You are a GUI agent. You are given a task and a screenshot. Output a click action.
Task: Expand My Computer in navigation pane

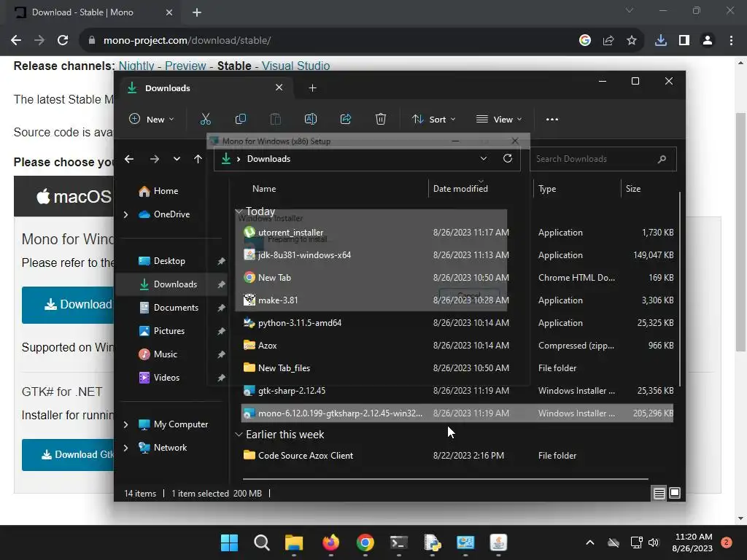coord(125,424)
